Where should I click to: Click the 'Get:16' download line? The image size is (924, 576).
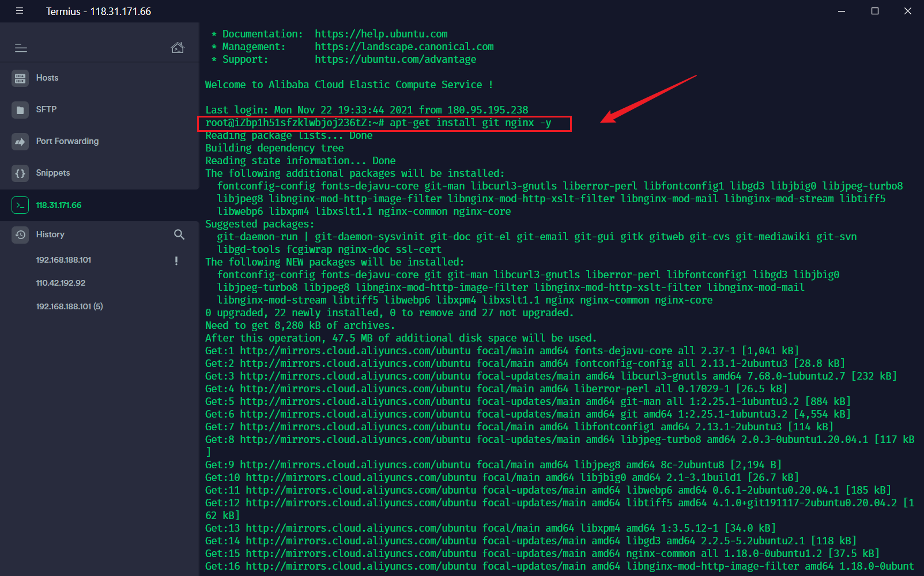pyautogui.click(x=560, y=566)
